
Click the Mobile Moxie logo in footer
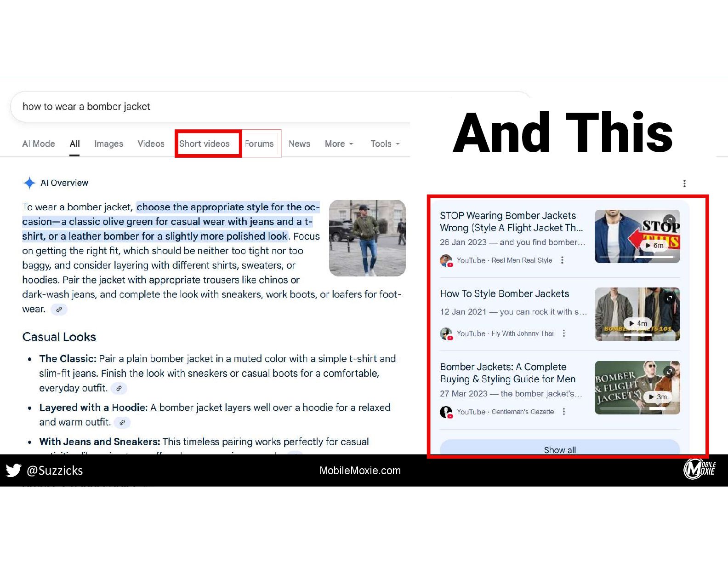[699, 470]
